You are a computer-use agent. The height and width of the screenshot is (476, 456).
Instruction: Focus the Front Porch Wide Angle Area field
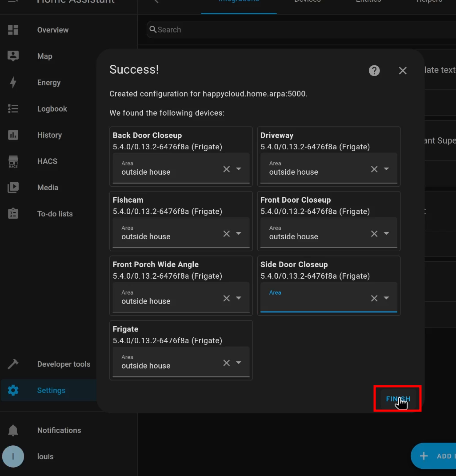[181, 297]
